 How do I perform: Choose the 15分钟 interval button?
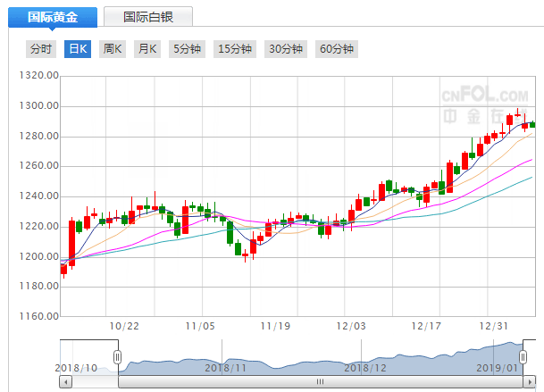tap(235, 49)
